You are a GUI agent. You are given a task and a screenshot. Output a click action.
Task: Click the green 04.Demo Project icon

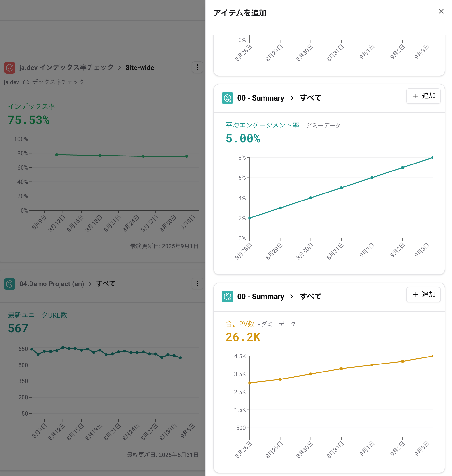coord(10,284)
